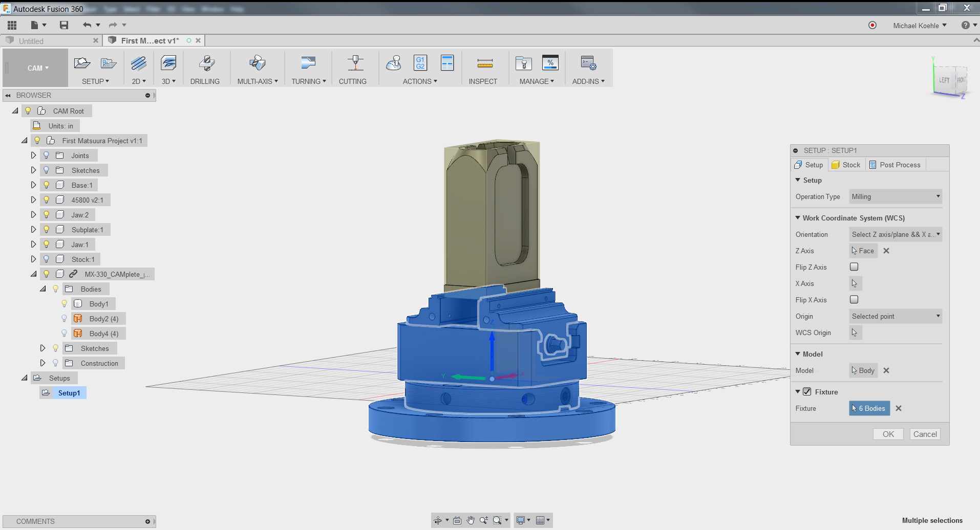Image resolution: width=980 pixels, height=530 pixels.
Task: Uncheck the Fixture checkbox
Action: tap(807, 391)
